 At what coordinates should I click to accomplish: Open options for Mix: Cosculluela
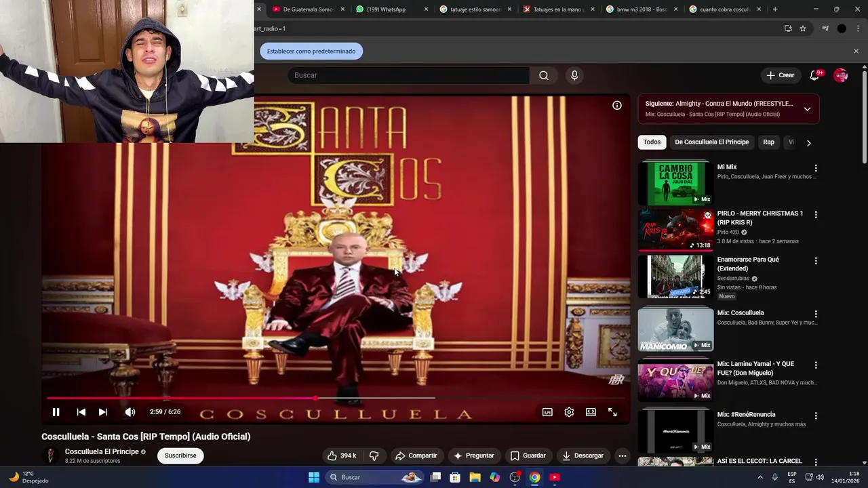coord(816,314)
